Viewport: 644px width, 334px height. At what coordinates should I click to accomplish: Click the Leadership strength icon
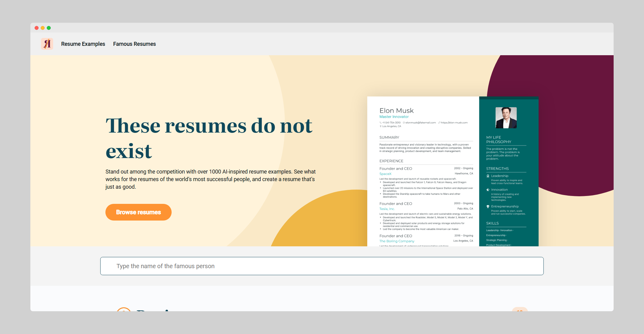click(x=488, y=176)
